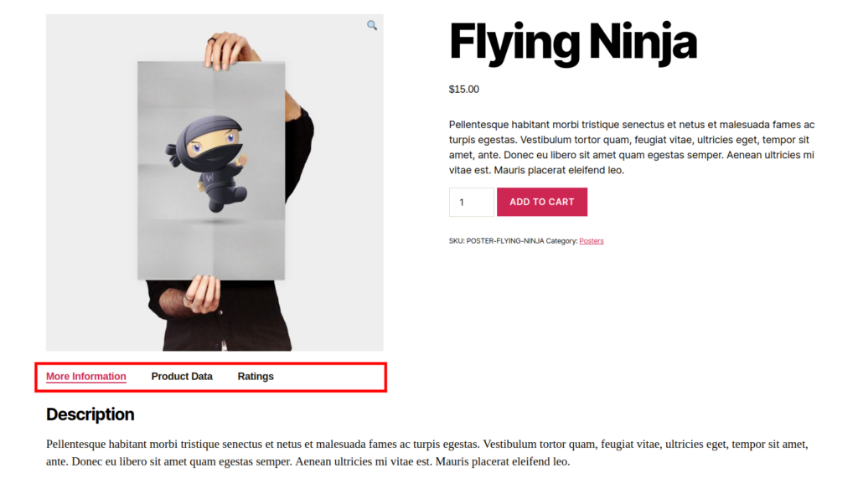Click the SKU POSTER-FLYING-NINJA text

(x=499, y=240)
